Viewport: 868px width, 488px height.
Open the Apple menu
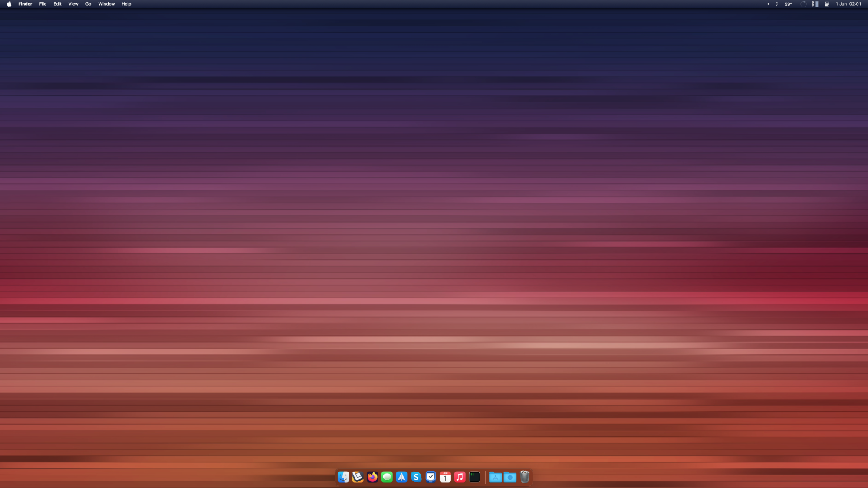pos(9,4)
